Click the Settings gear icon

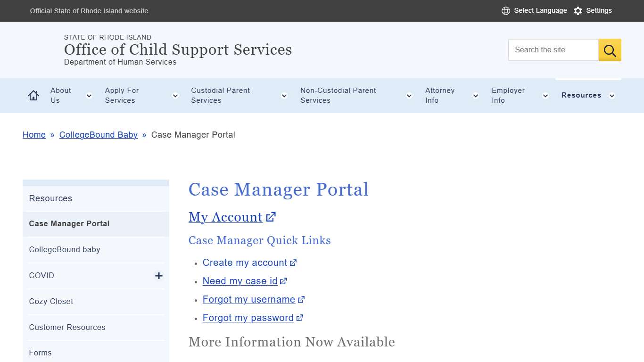(x=578, y=10)
